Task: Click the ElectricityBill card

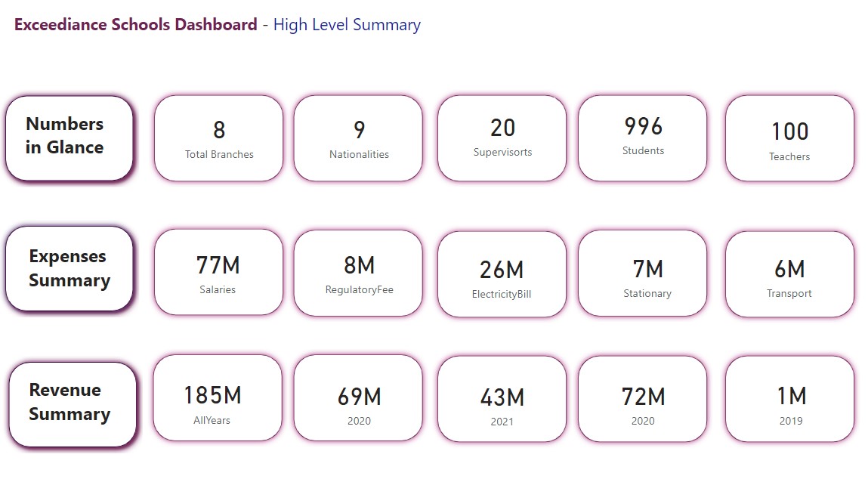Action: 502,273
